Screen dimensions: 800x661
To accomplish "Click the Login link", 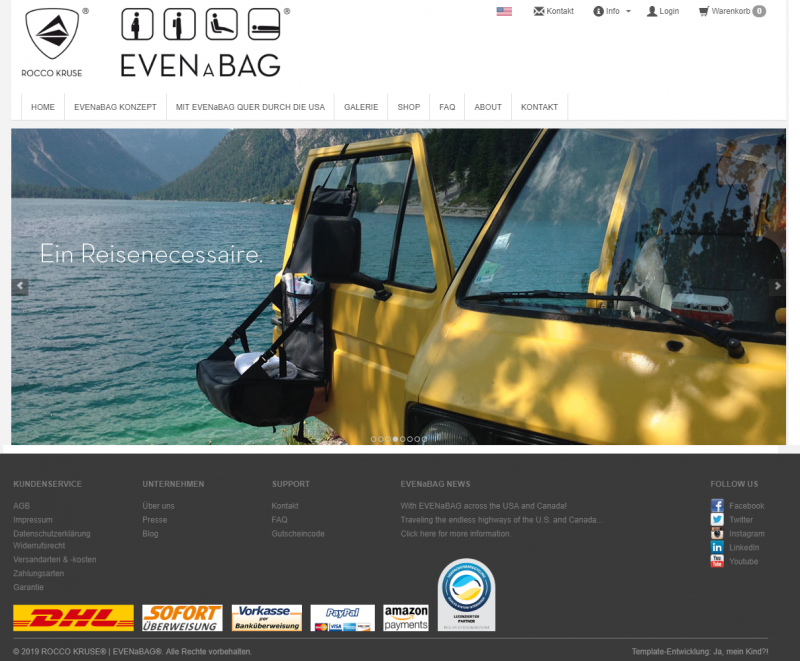I will [663, 11].
